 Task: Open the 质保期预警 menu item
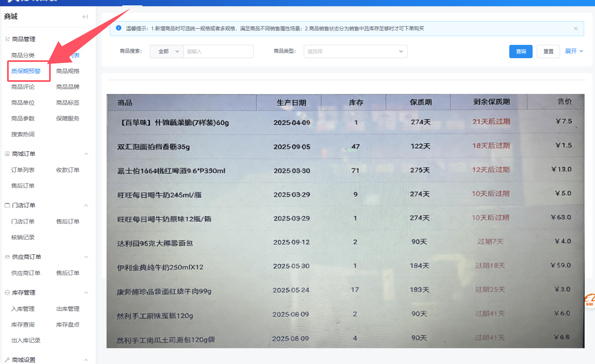coord(26,71)
